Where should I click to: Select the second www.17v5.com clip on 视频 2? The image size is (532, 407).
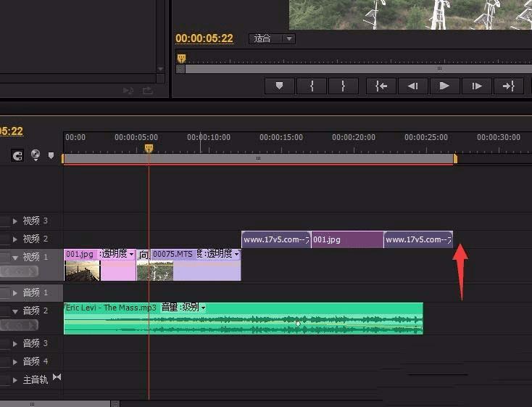click(418, 239)
